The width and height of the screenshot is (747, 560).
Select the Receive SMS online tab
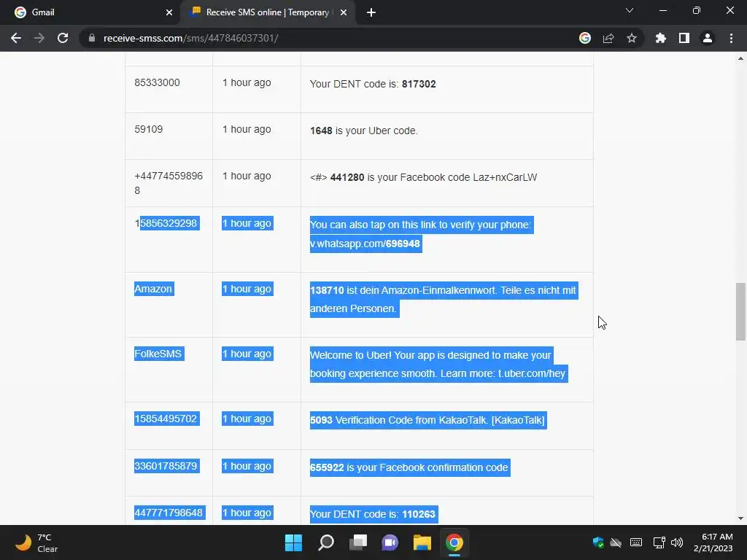coord(268,12)
